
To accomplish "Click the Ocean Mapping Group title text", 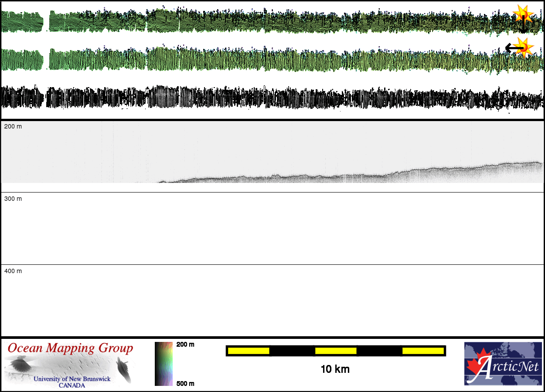I will [70, 348].
